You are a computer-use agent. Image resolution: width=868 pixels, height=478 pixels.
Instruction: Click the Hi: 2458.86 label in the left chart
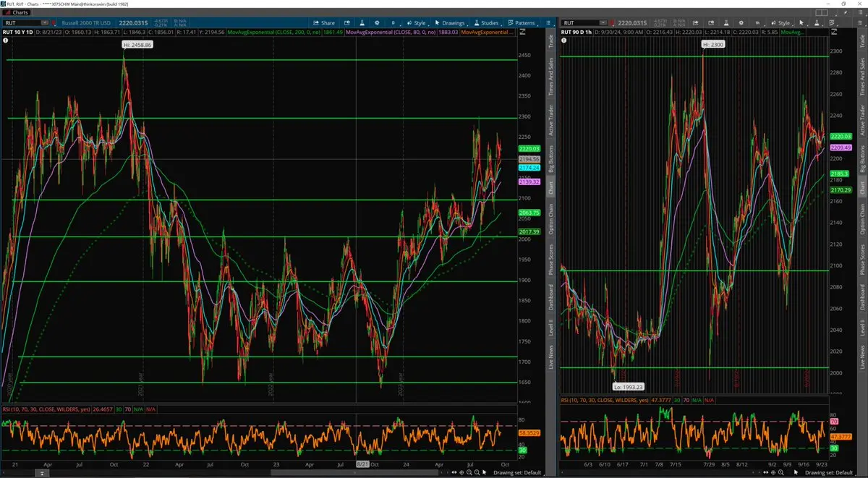pyautogui.click(x=137, y=45)
